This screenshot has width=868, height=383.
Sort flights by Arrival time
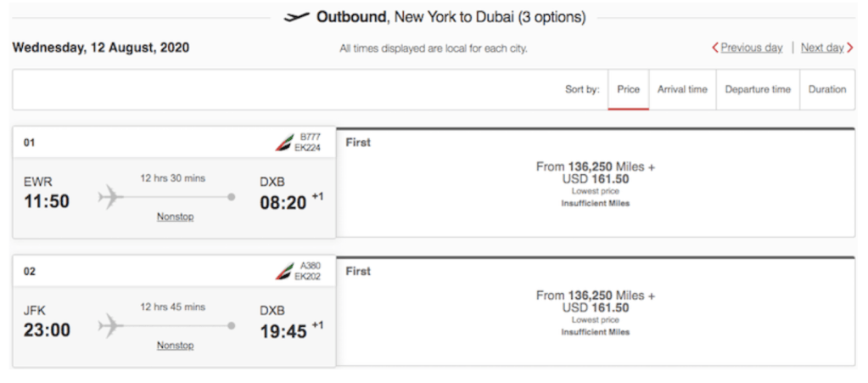pos(682,89)
